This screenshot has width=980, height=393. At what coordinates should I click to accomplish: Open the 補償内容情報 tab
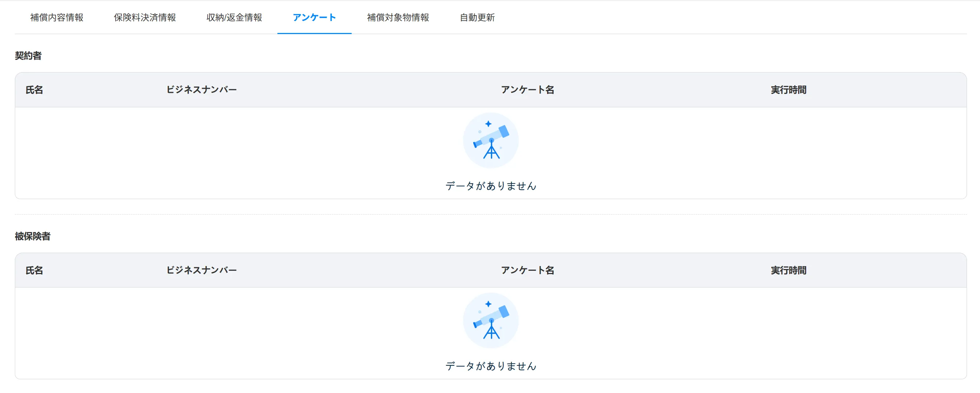57,17
